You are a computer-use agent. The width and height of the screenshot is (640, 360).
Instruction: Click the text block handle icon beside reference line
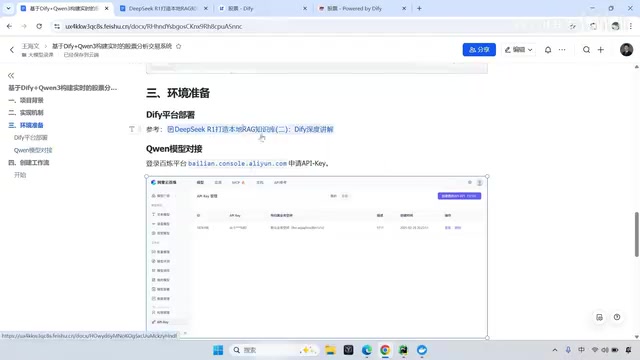pos(132,129)
